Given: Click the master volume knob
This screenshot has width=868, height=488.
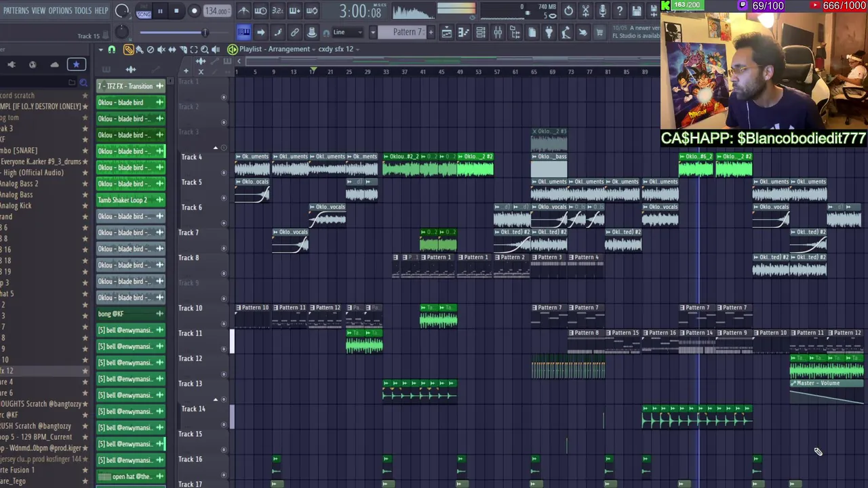Looking at the screenshot, I should point(122,11).
